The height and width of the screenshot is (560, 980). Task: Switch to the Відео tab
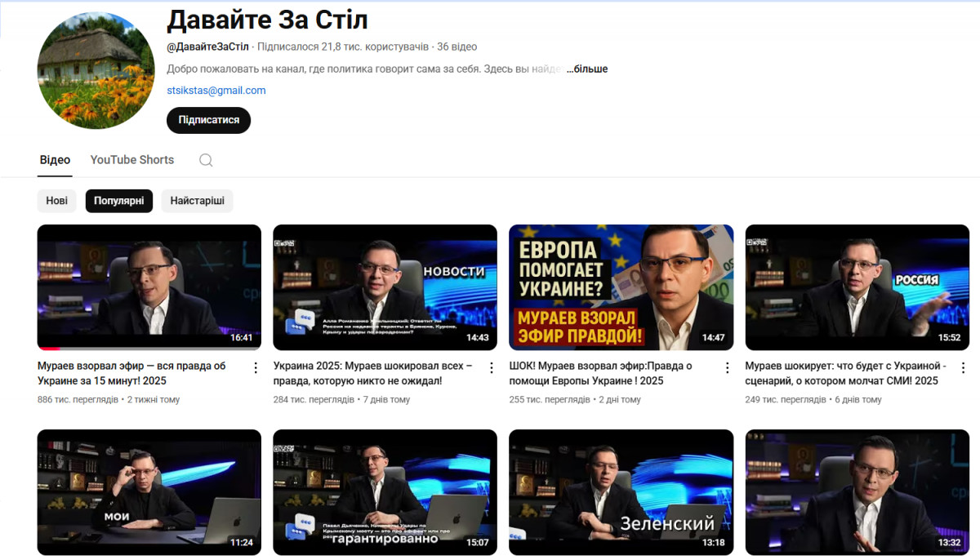click(x=55, y=160)
